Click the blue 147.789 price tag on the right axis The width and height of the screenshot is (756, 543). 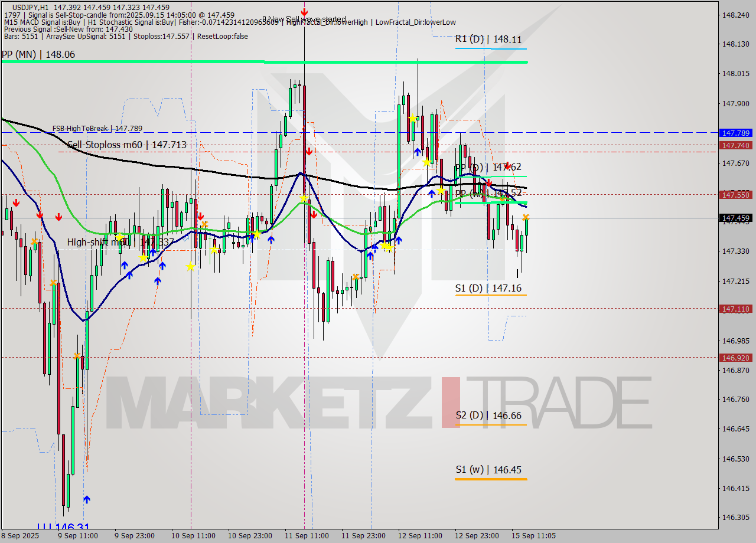pos(735,133)
